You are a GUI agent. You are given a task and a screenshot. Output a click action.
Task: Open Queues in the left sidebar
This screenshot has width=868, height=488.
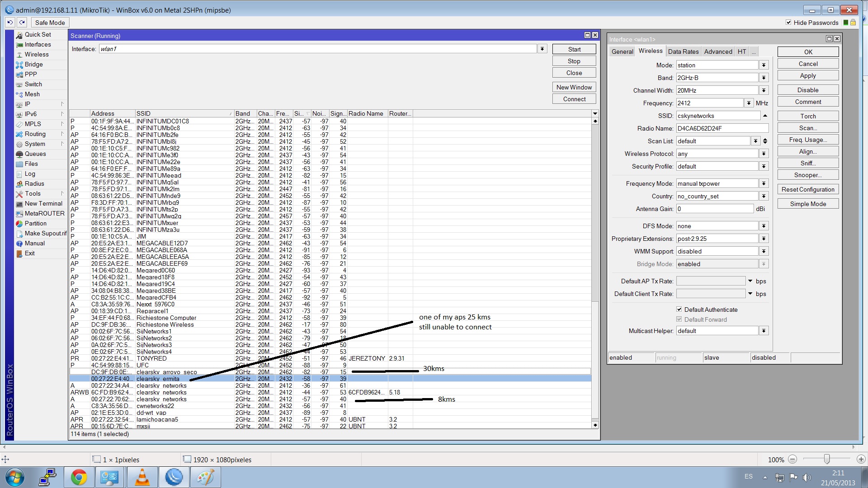tap(35, 154)
